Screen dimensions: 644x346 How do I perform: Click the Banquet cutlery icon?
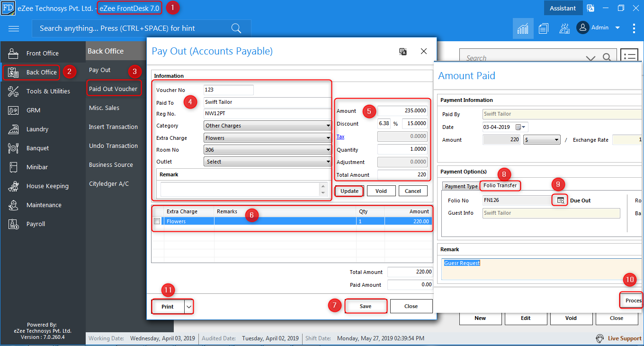click(13, 148)
